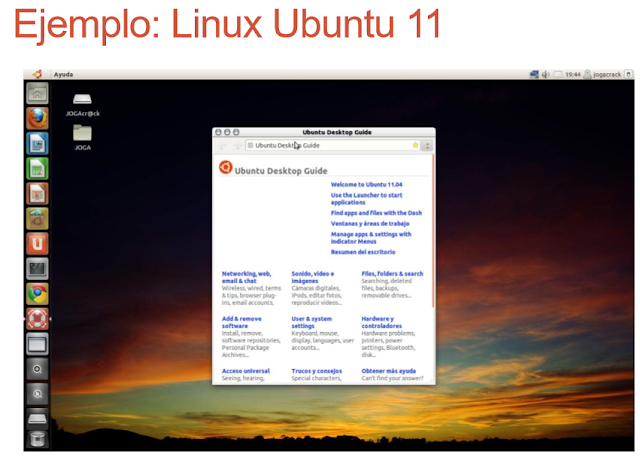
Task: Click the Ubuntu logo in the top panel
Action: click(x=38, y=74)
